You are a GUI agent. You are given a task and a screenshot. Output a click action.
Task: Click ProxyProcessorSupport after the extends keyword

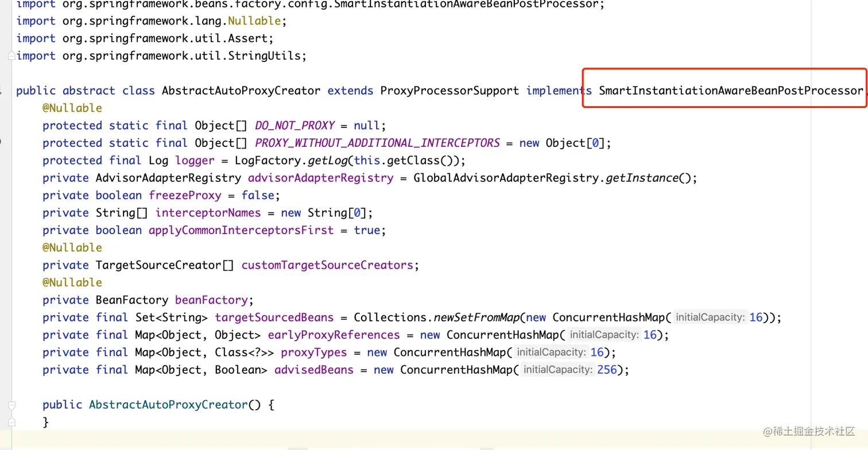[449, 91]
